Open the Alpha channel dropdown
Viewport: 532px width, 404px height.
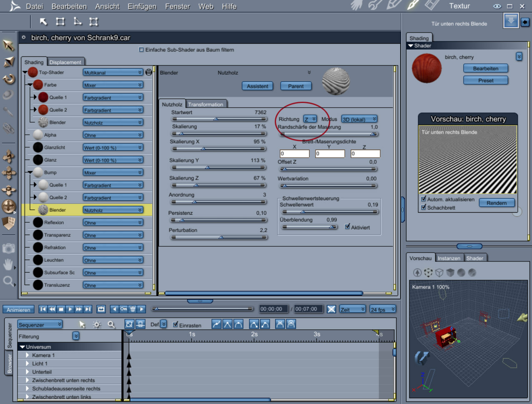pyautogui.click(x=113, y=135)
